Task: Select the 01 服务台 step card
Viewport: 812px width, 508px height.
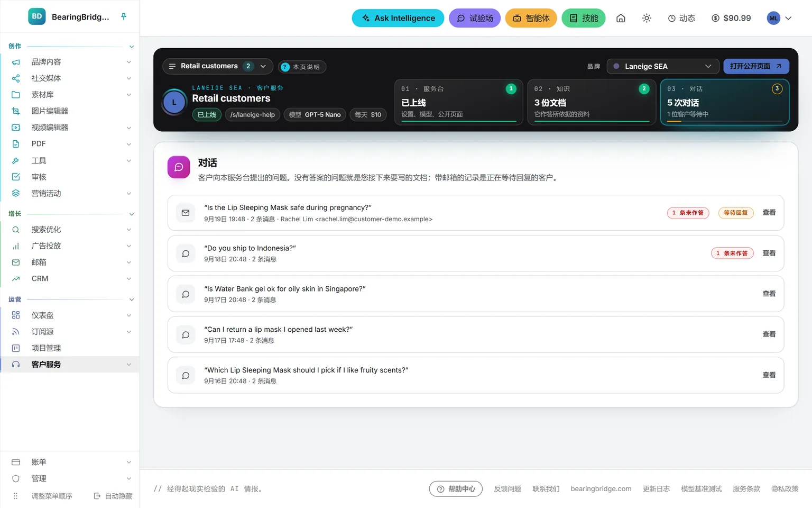Action: pos(458,102)
